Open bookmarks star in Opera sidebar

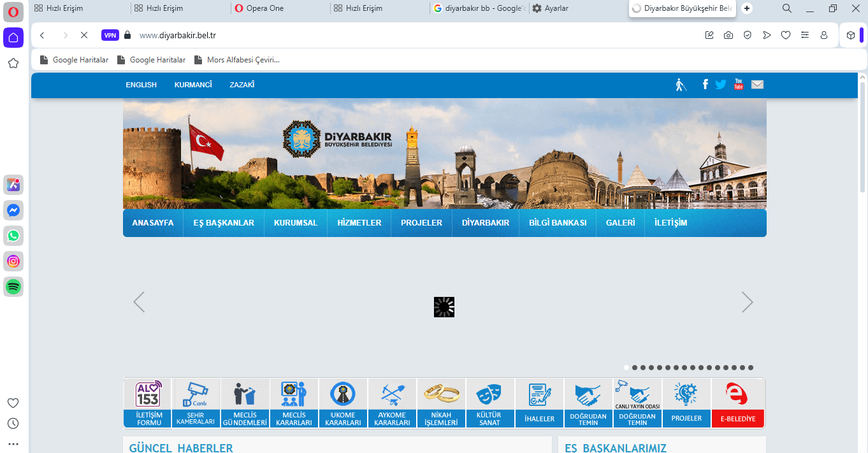click(x=13, y=63)
